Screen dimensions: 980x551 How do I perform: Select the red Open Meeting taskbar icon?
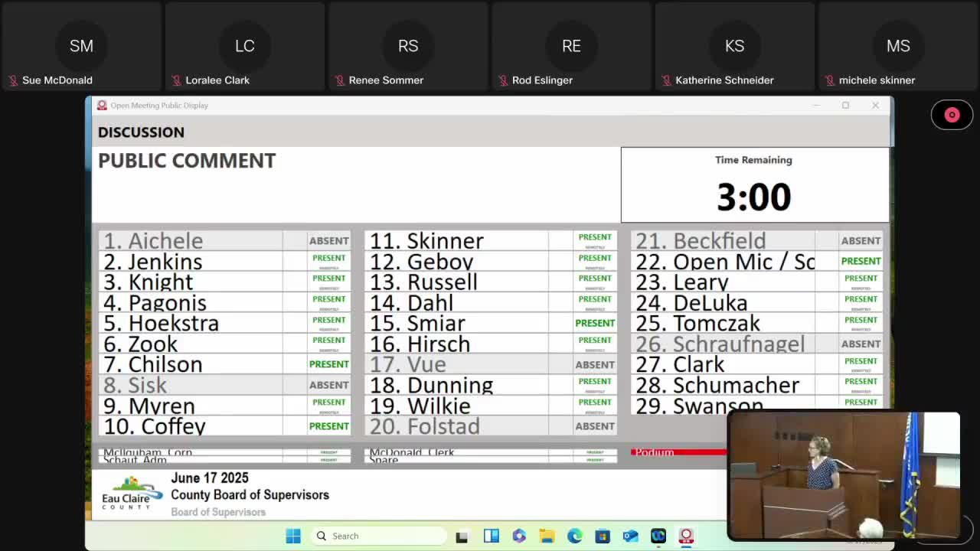[x=686, y=536]
